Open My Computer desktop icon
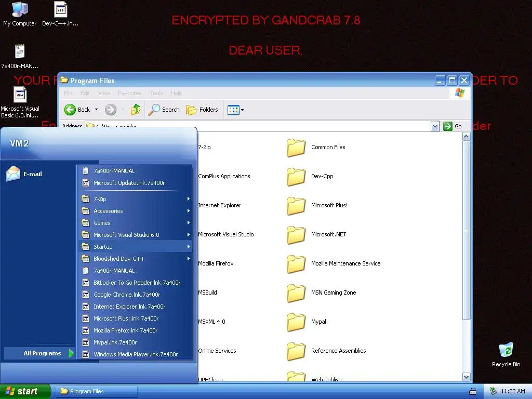This screenshot has width=532, height=399. pyautogui.click(x=20, y=14)
